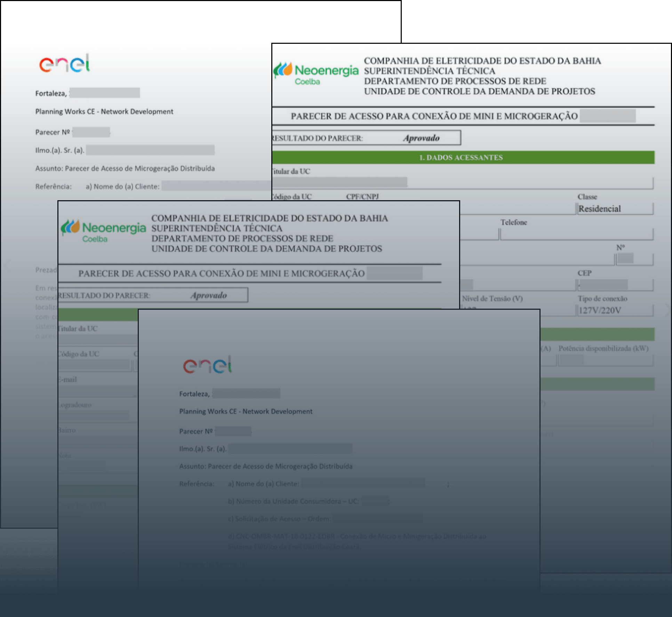This screenshot has width=672, height=617.
Task: Click 'CEP' label in top-right document
Action: pos(585,273)
